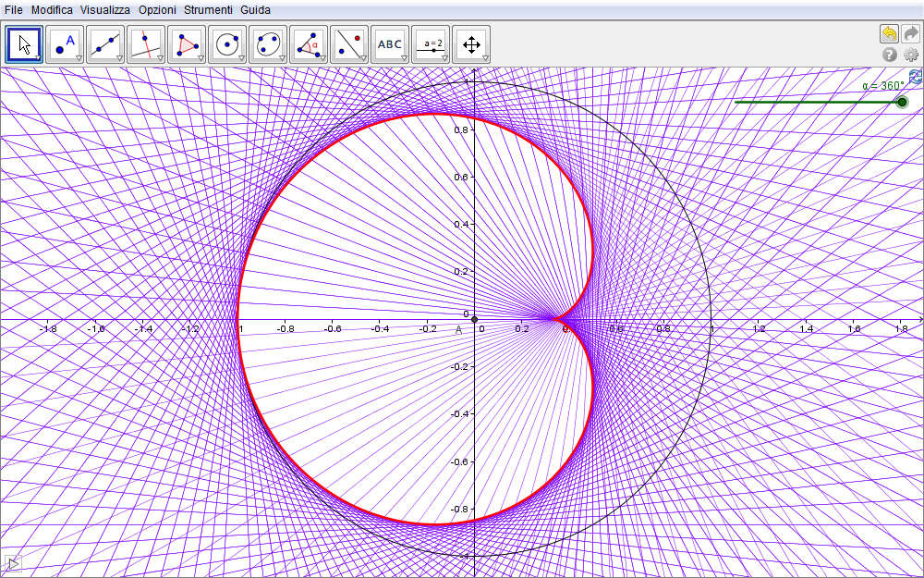This screenshot has height=578, width=924.
Task: Expand the Line tool's dropdown triangle
Action: tap(119, 58)
